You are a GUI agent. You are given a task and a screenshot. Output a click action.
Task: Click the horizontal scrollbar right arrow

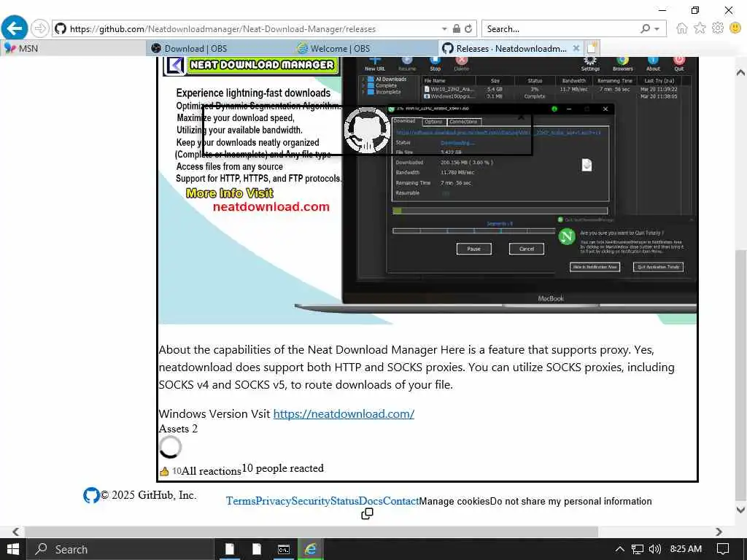coord(719,532)
